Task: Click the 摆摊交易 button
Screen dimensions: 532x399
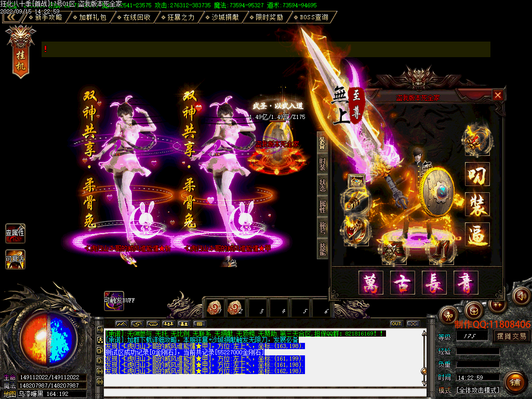Action: point(511,336)
